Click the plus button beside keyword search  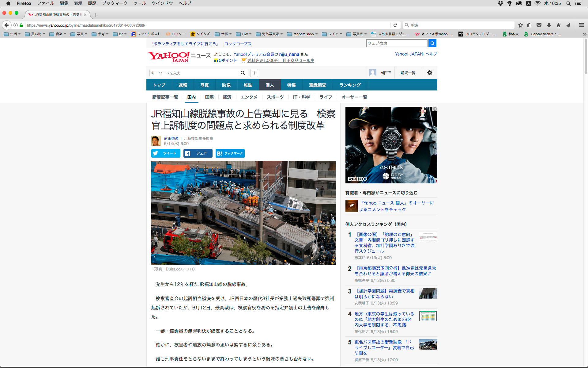[254, 73]
